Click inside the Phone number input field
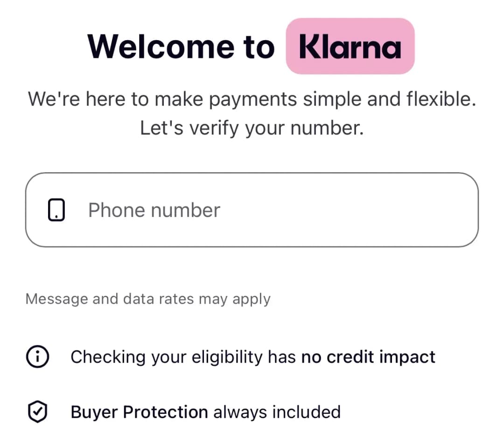 point(252,210)
